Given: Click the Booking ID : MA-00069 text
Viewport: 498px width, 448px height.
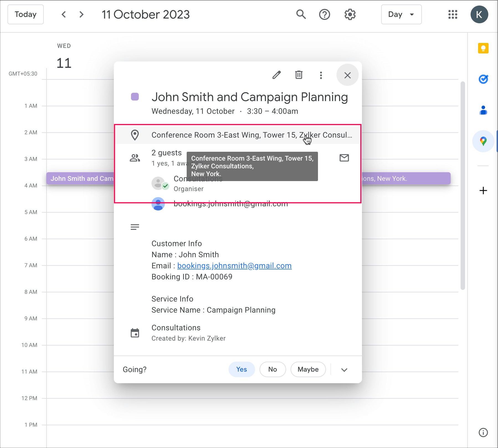Looking at the screenshot, I should click(192, 277).
